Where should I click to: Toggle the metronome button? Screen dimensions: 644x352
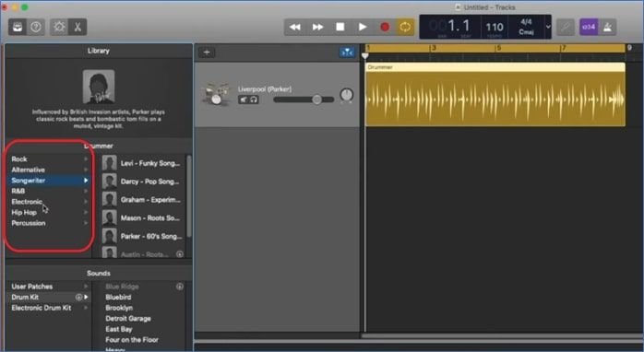pyautogui.click(x=607, y=27)
